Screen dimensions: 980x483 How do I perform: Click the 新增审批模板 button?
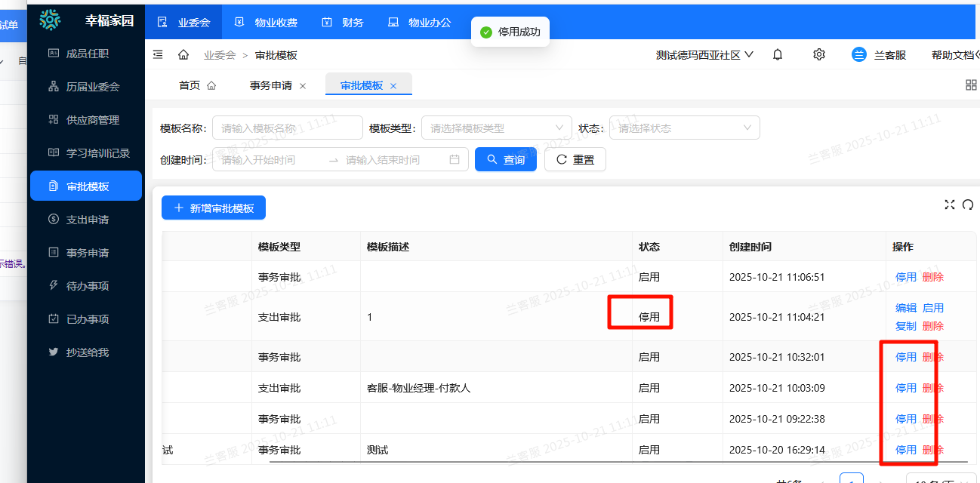[x=214, y=208]
